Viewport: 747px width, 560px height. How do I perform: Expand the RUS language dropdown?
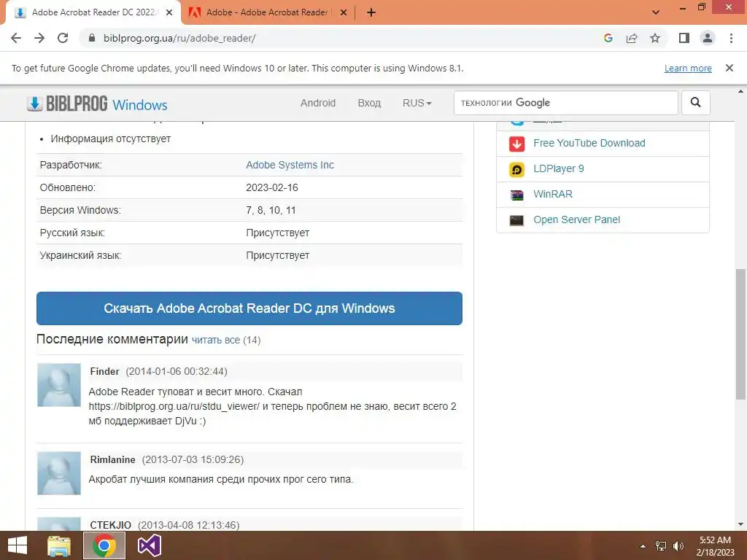[x=417, y=103]
